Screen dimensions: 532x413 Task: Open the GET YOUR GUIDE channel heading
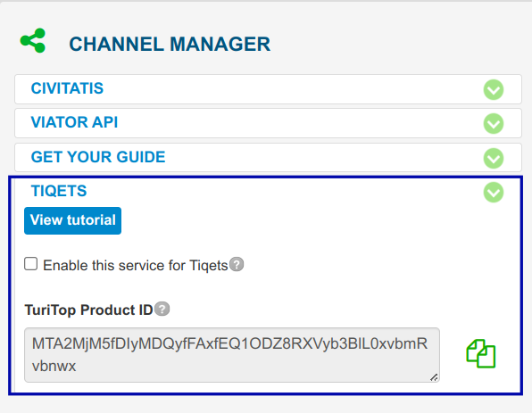(98, 157)
